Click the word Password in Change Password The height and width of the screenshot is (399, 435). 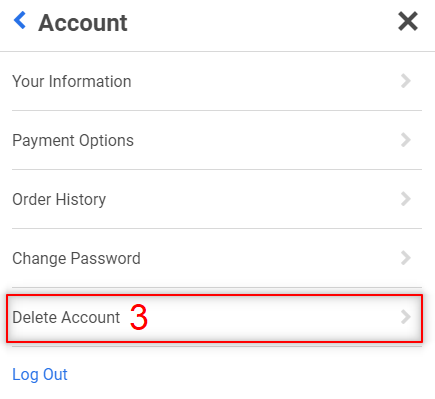coord(106,258)
